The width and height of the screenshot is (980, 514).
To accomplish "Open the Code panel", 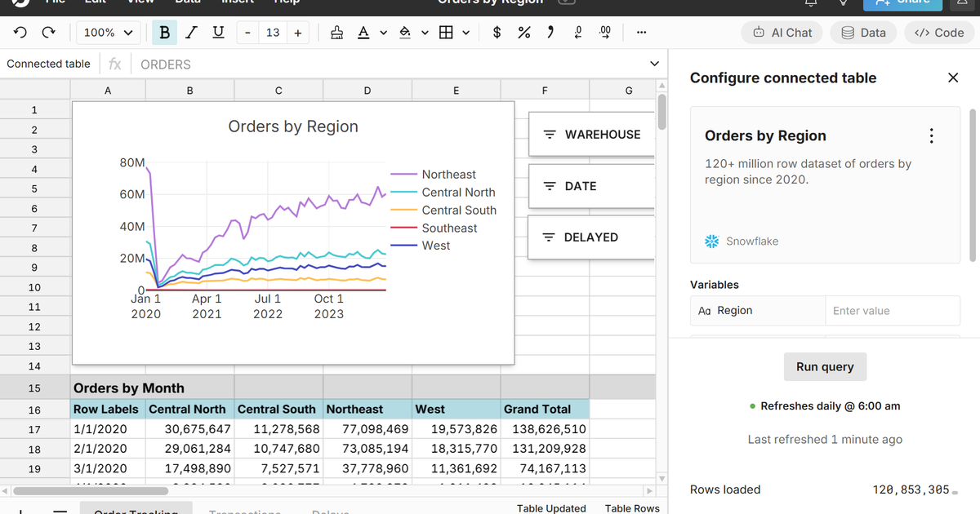I will point(939,33).
